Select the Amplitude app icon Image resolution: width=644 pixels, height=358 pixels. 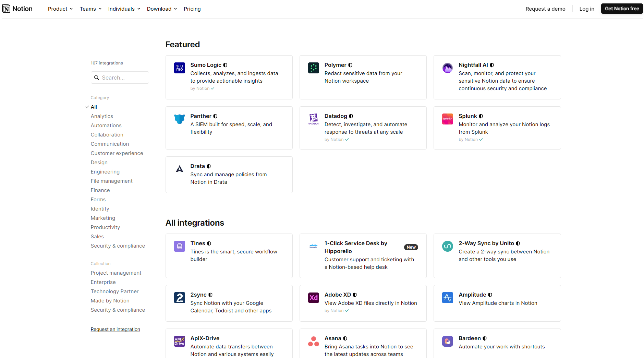point(448,298)
